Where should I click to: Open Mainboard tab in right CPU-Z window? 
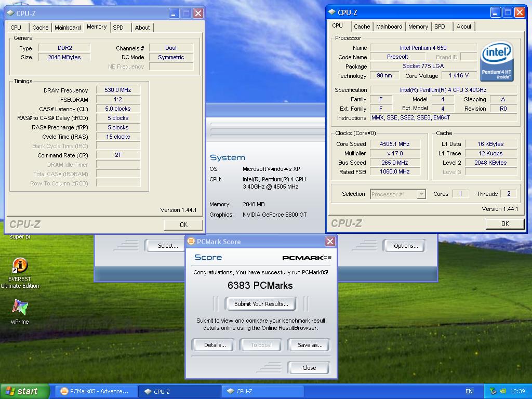click(389, 26)
